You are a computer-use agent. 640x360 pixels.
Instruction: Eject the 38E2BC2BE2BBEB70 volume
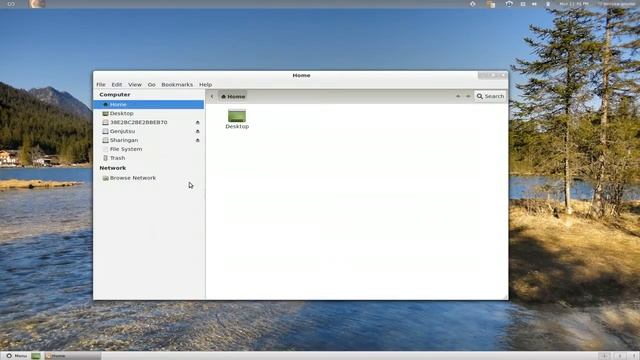pos(198,122)
